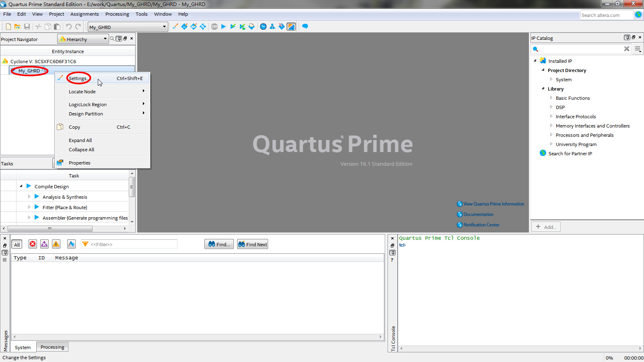Open the TimeQuest Timing Analyzer clock icon
Image resolution: width=644 pixels, height=362 pixels.
click(x=263, y=27)
